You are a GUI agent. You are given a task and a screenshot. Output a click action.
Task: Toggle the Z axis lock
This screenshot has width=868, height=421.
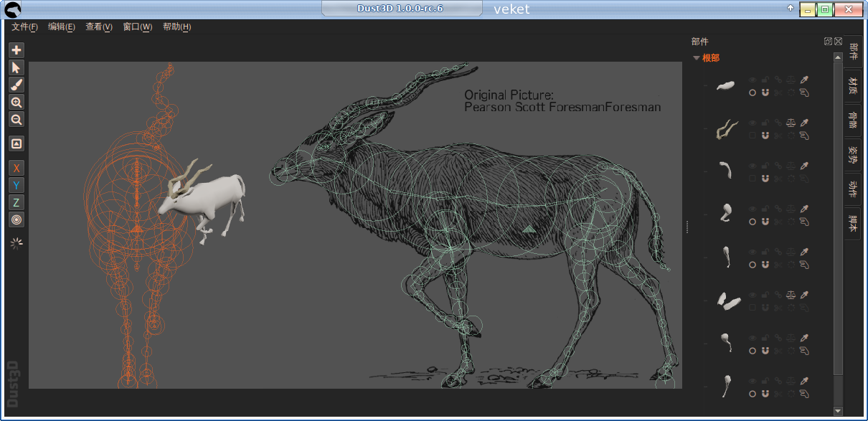tap(16, 202)
